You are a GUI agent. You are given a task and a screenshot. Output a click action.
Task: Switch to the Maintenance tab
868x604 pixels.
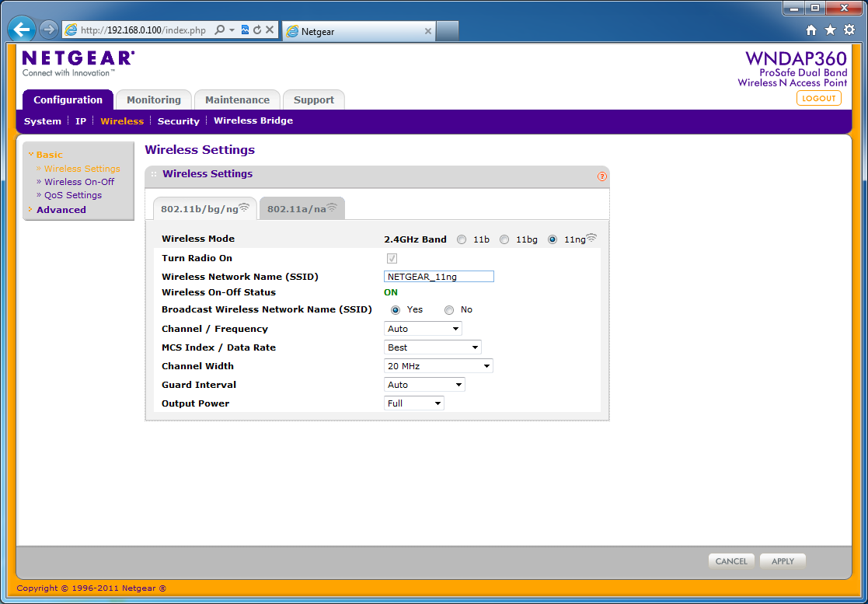click(238, 100)
